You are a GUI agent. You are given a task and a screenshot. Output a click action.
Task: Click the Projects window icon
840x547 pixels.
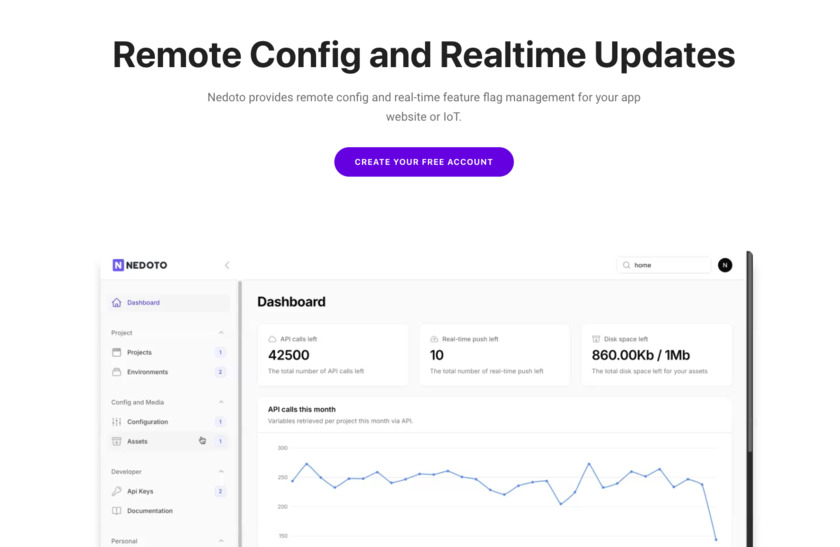[x=116, y=353]
